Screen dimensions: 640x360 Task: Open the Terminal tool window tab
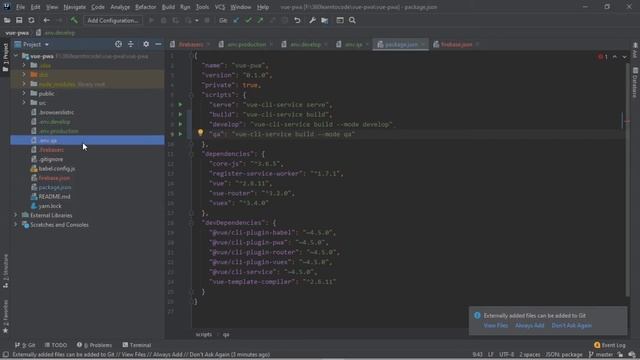(x=137, y=345)
